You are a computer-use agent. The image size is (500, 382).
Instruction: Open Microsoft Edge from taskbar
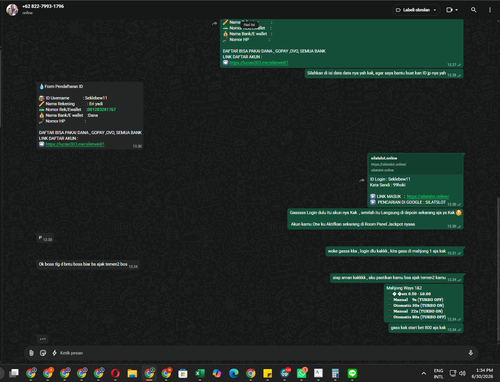234,373
